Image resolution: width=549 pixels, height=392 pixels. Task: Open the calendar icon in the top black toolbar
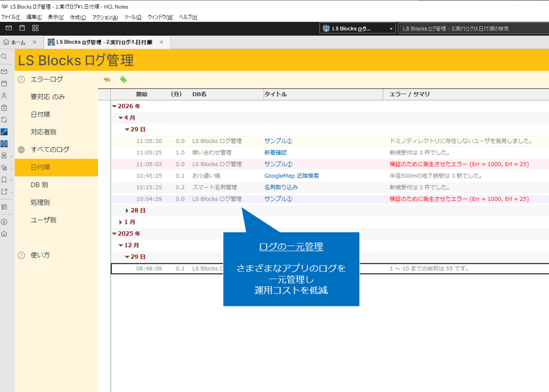[22, 28]
